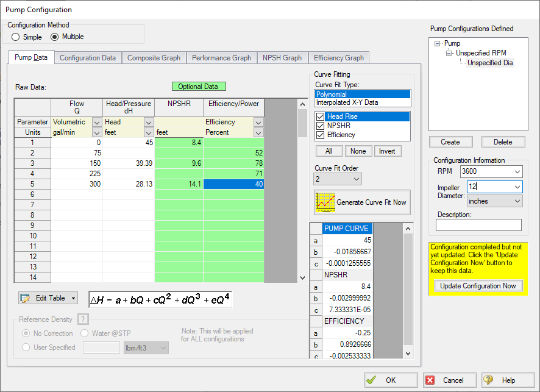540x392 pixels.
Task: Click the Help lightbulb question icon
Action: tap(488, 380)
